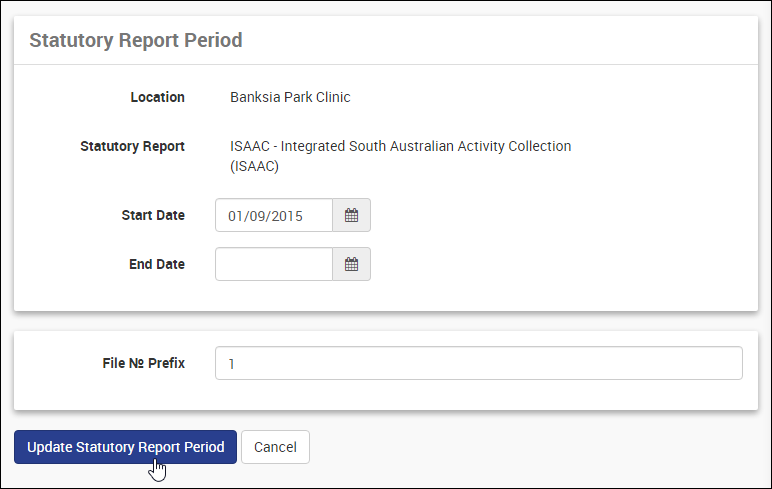
Task: Click the Location label
Action: click(x=157, y=97)
